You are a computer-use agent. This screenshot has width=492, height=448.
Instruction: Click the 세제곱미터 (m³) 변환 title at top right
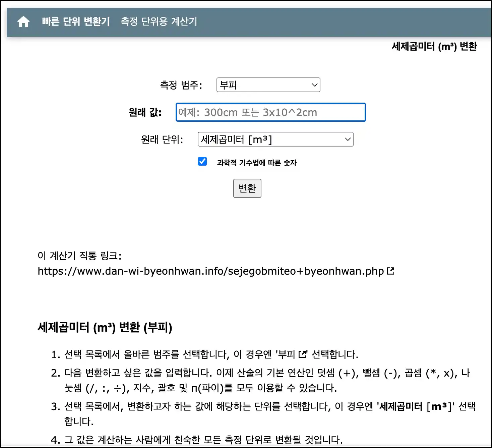(434, 46)
